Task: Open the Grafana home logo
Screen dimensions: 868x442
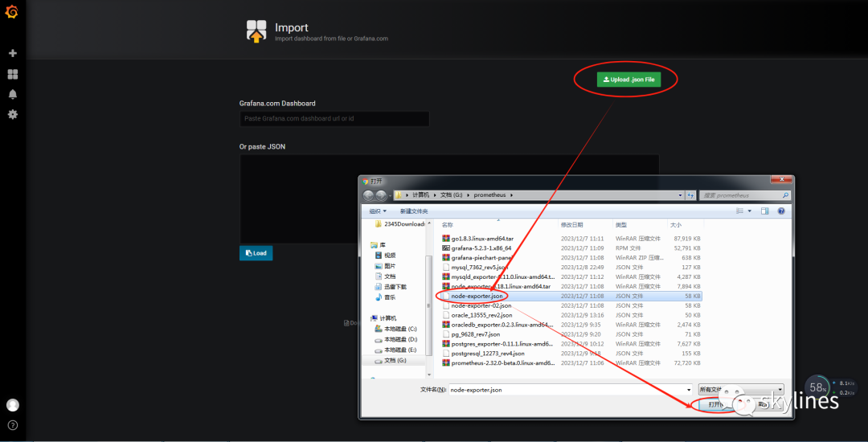Action: coord(11,11)
